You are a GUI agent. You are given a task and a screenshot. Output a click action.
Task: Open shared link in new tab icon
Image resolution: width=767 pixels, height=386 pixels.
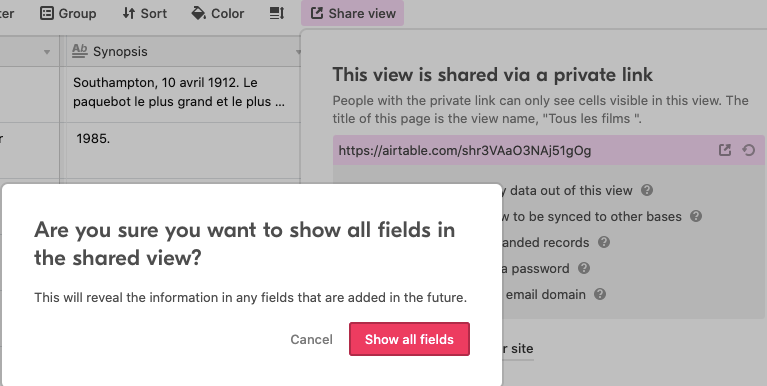pyautogui.click(x=725, y=150)
